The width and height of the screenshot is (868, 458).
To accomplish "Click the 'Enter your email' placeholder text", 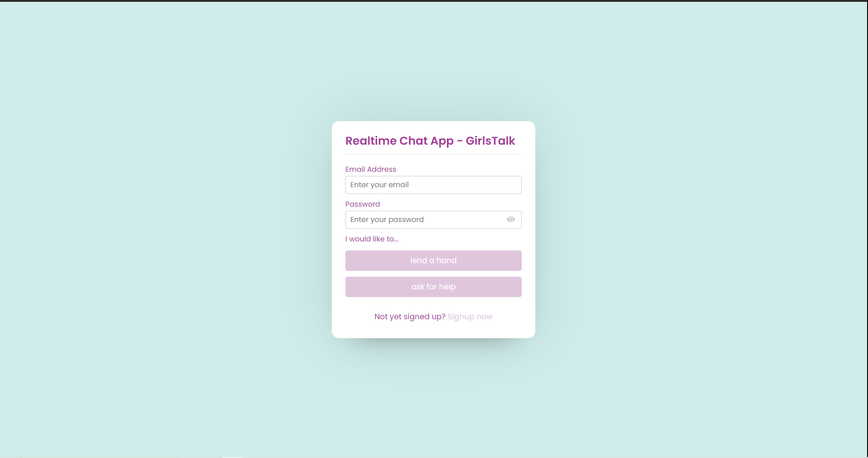I will 379,184.
